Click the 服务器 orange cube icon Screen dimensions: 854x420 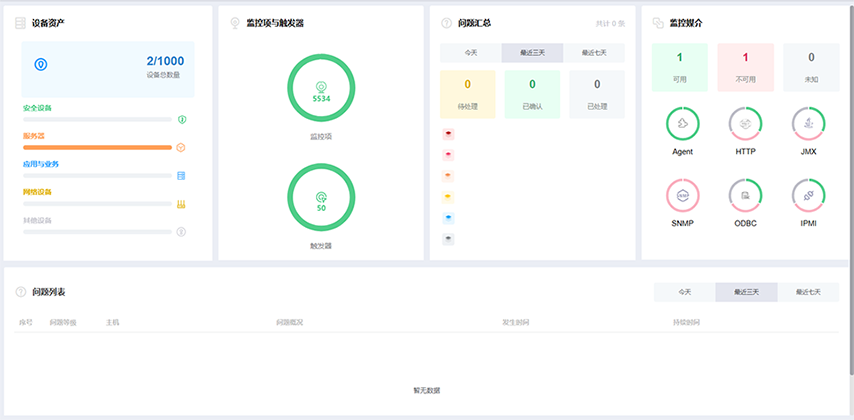coord(181,148)
